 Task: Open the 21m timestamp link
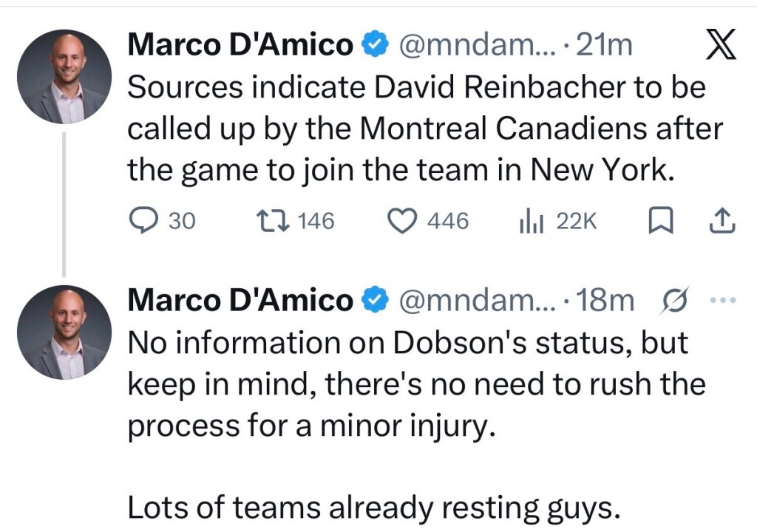[x=604, y=47]
